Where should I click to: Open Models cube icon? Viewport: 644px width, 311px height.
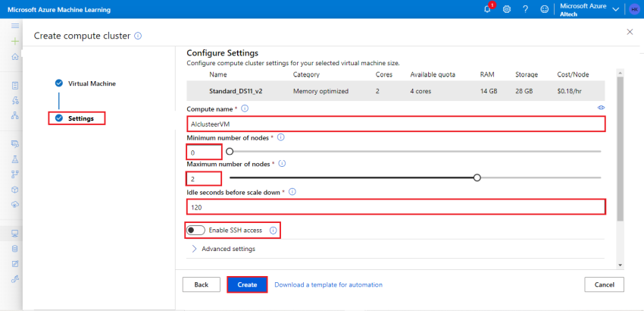coord(15,190)
